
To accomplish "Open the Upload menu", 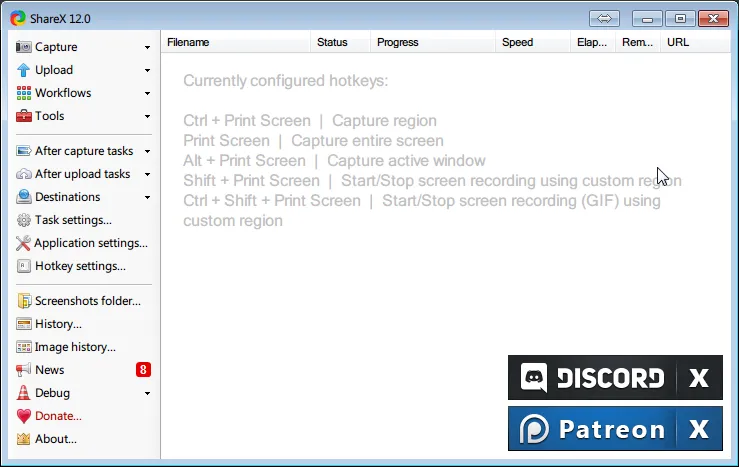I will [x=83, y=70].
